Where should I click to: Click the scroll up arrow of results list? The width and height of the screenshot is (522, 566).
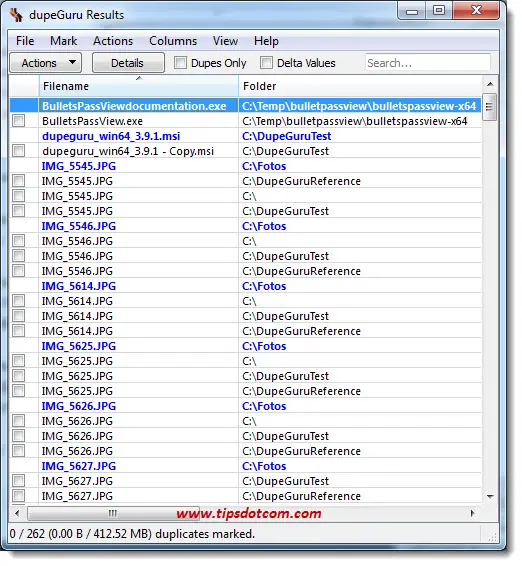(490, 84)
